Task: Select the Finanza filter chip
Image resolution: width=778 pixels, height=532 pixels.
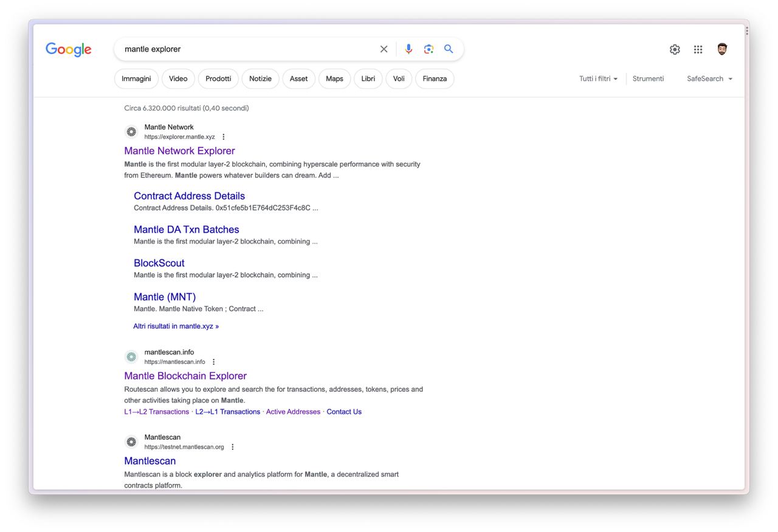Action: pyautogui.click(x=435, y=79)
